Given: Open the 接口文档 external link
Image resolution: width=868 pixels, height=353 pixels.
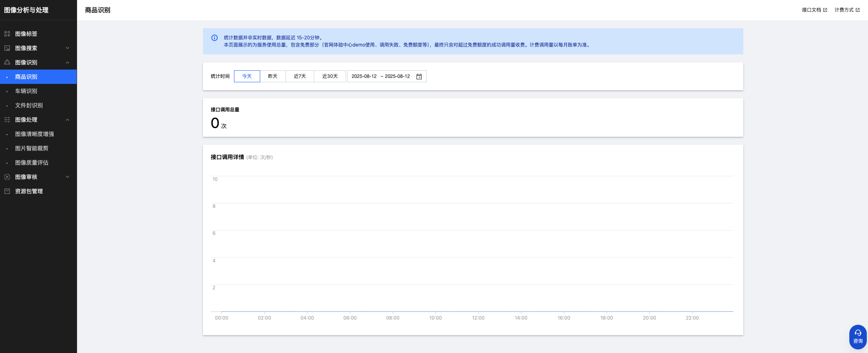Looking at the screenshot, I should (x=814, y=10).
